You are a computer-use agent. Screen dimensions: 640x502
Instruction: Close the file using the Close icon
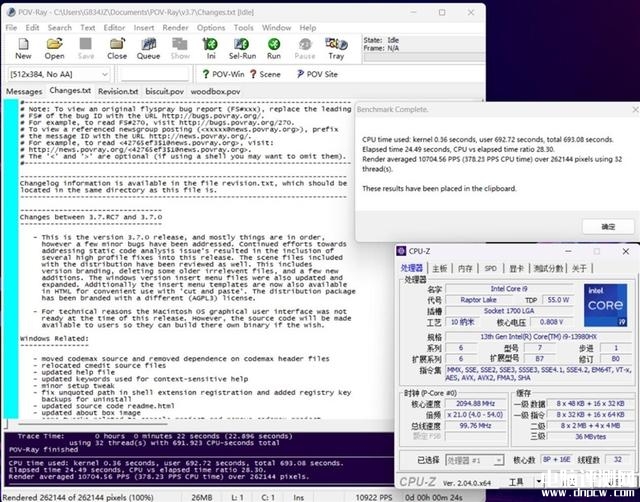(117, 49)
